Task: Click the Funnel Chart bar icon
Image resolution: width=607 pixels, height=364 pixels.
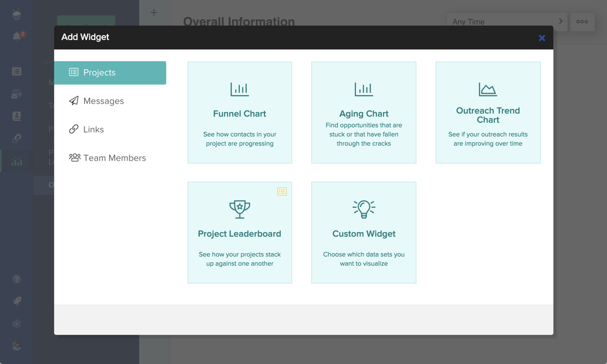Action: pos(240,90)
